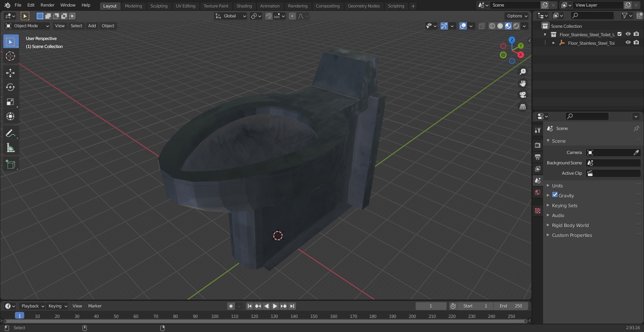644x332 pixels.
Task: Open the Object Mode dropdown
Action: click(27, 26)
